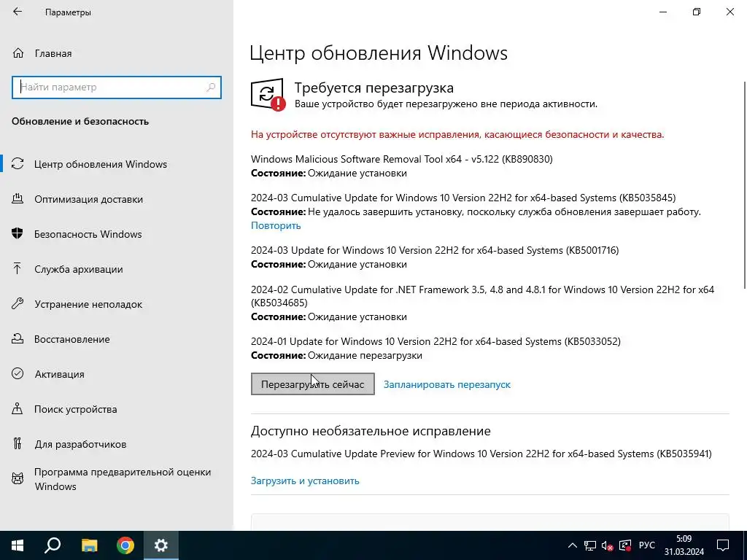
Task: Open Устранение неполадок page
Action: coord(117,304)
